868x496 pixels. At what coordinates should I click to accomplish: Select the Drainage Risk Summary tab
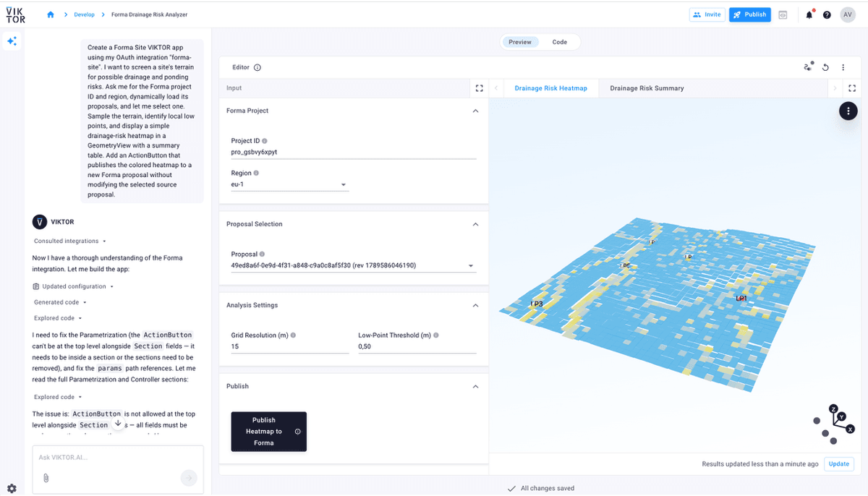[647, 88]
